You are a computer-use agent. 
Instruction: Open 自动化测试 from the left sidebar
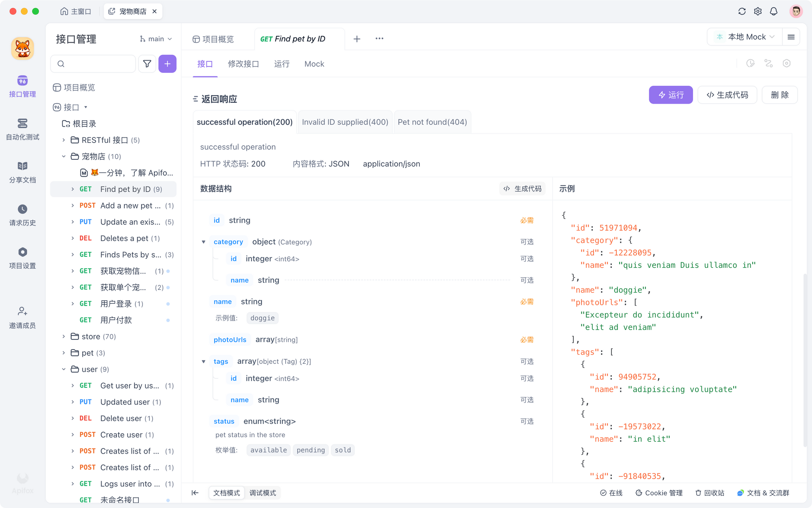tap(22, 129)
